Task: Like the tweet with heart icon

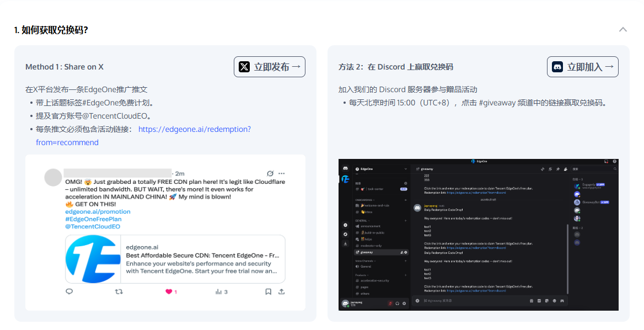Action: (169, 291)
